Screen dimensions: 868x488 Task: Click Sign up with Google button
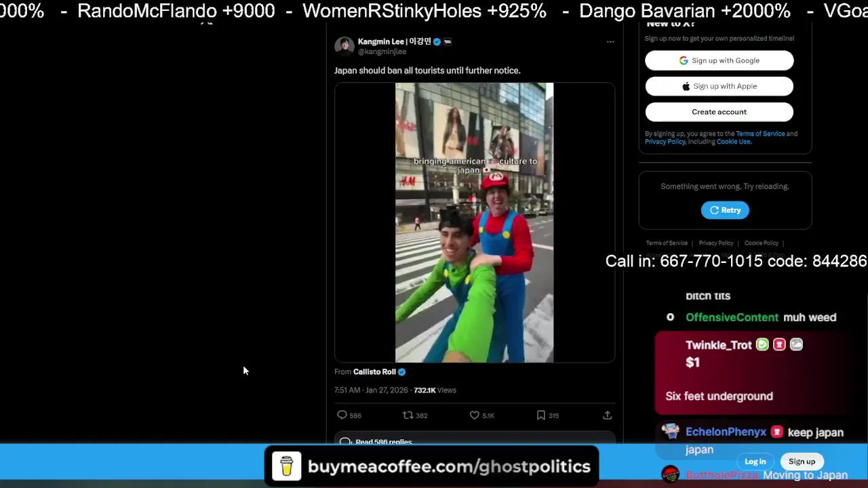point(719,60)
